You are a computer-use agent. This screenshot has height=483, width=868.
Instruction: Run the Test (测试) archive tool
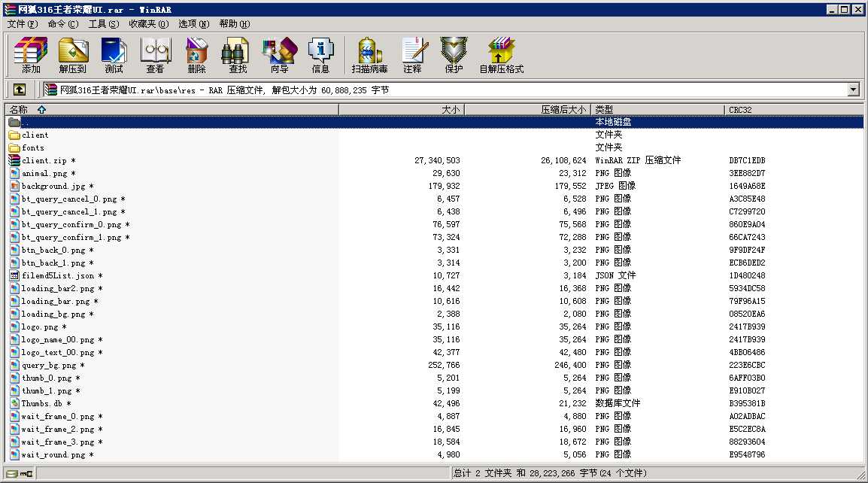coord(114,56)
